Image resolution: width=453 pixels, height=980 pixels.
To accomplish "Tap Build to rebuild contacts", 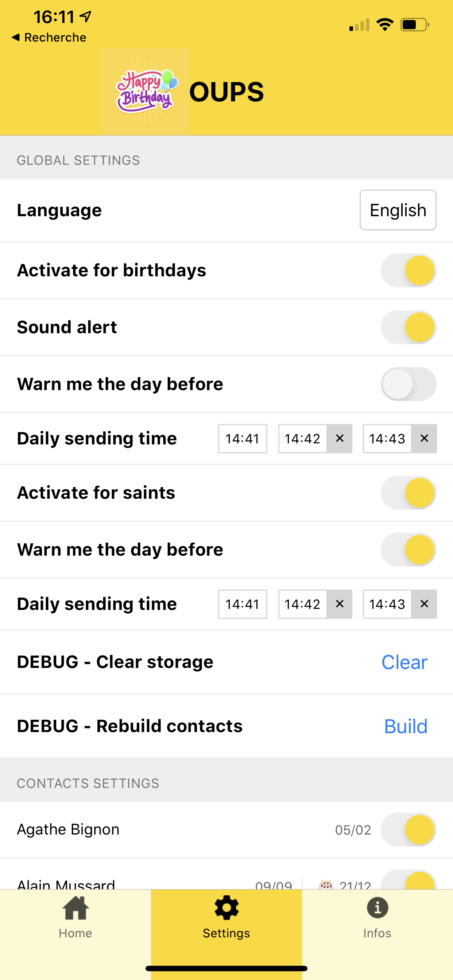I will point(406,726).
